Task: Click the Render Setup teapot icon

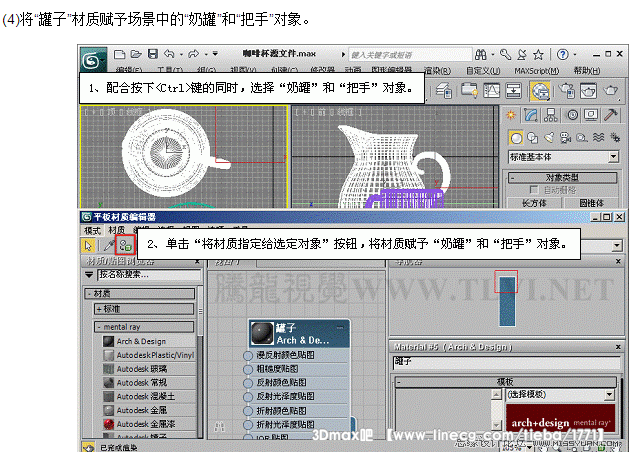Action: pyautogui.click(x=567, y=91)
